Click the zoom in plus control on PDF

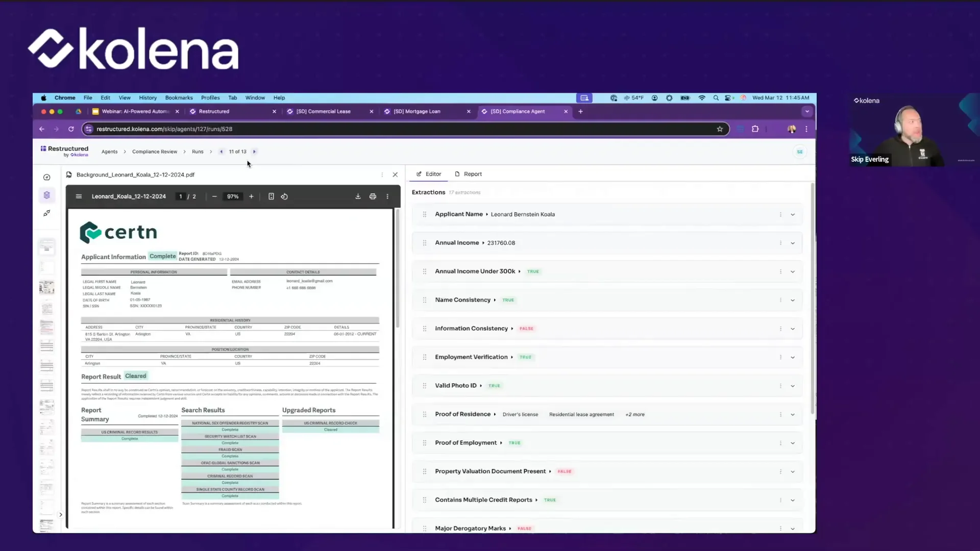(251, 196)
